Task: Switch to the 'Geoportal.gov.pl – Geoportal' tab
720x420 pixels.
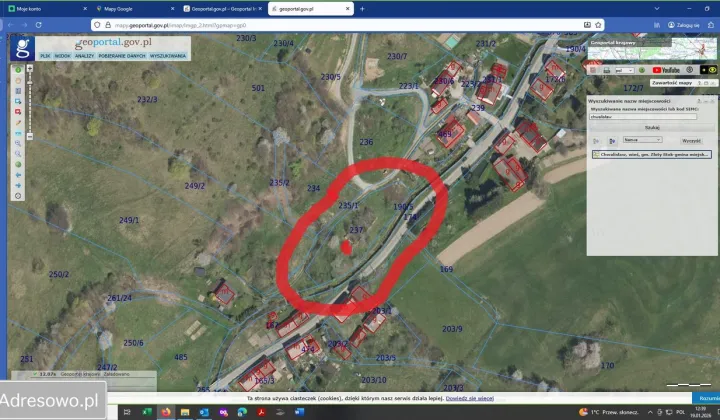Action: (x=223, y=9)
